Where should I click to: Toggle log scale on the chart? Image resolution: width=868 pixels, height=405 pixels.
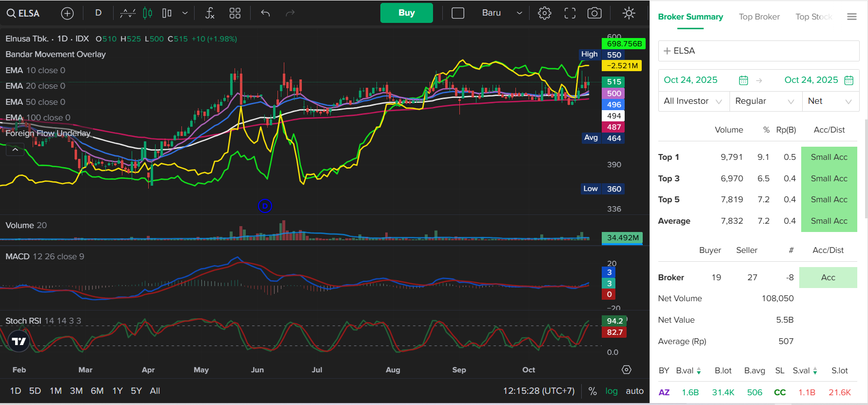[x=611, y=391]
